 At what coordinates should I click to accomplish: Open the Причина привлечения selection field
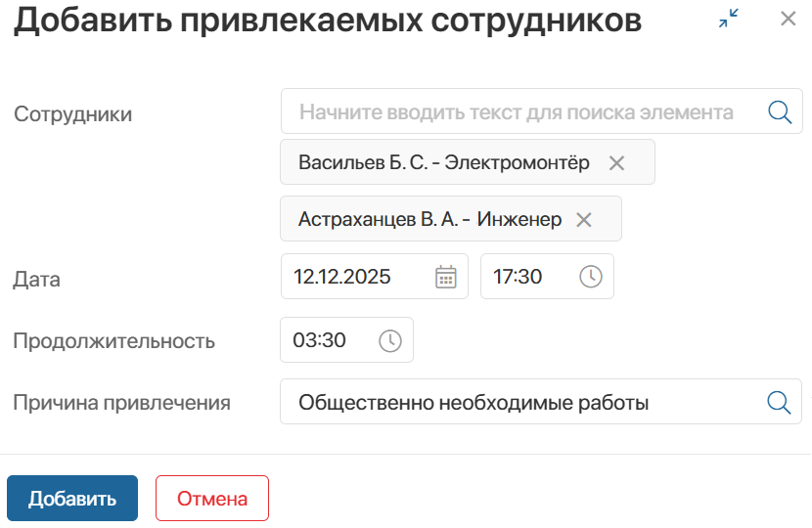pos(519,402)
